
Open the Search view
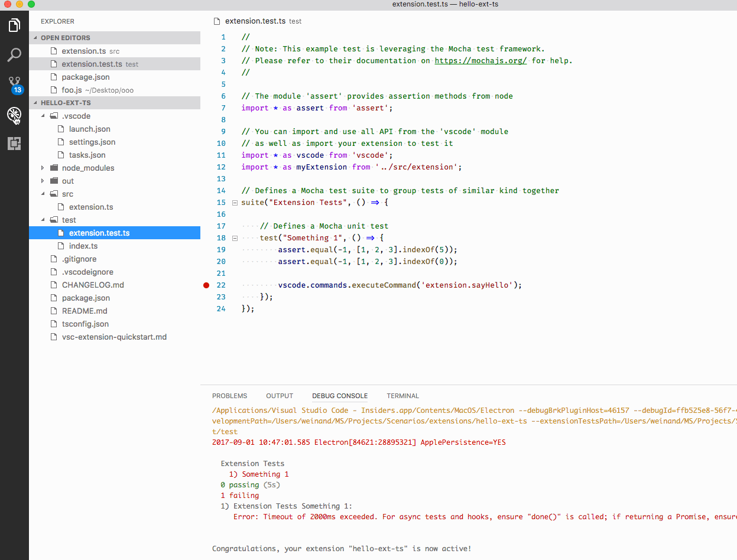pos(14,54)
